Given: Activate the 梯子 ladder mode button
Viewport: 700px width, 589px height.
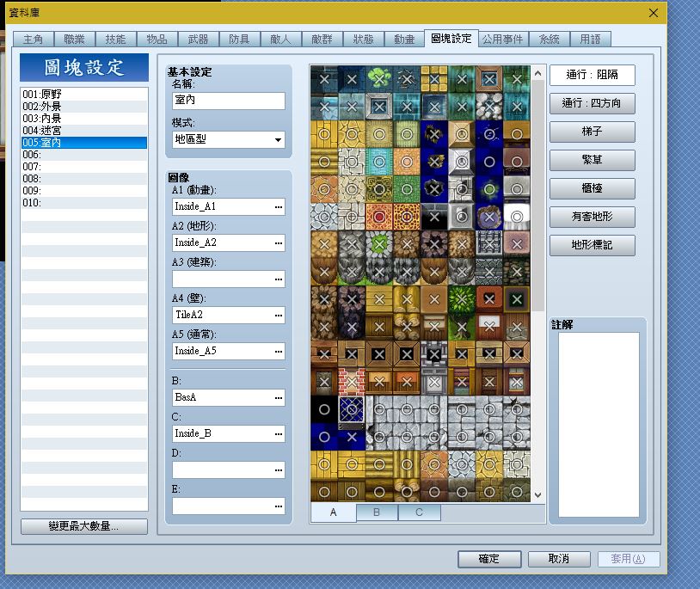Looking at the screenshot, I should pos(592,132).
